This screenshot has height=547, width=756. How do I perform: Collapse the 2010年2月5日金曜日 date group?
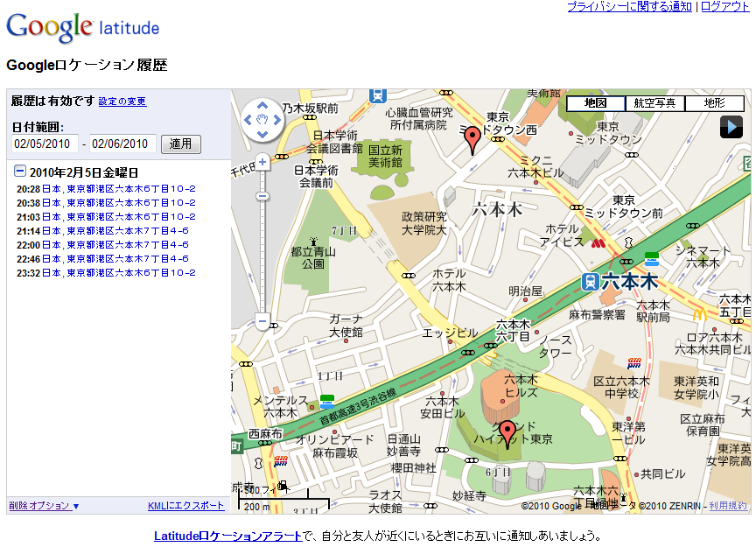tap(20, 172)
